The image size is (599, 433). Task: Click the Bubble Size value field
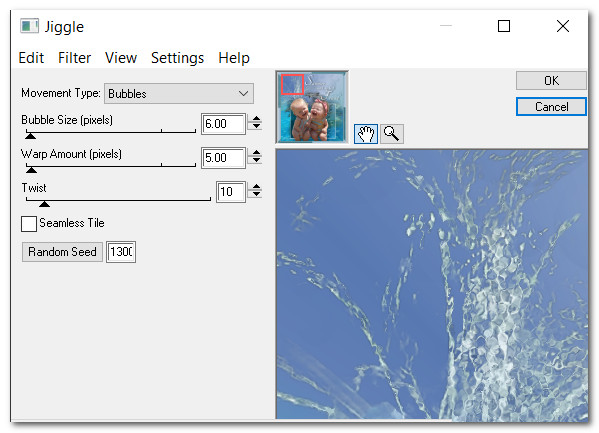(x=223, y=124)
